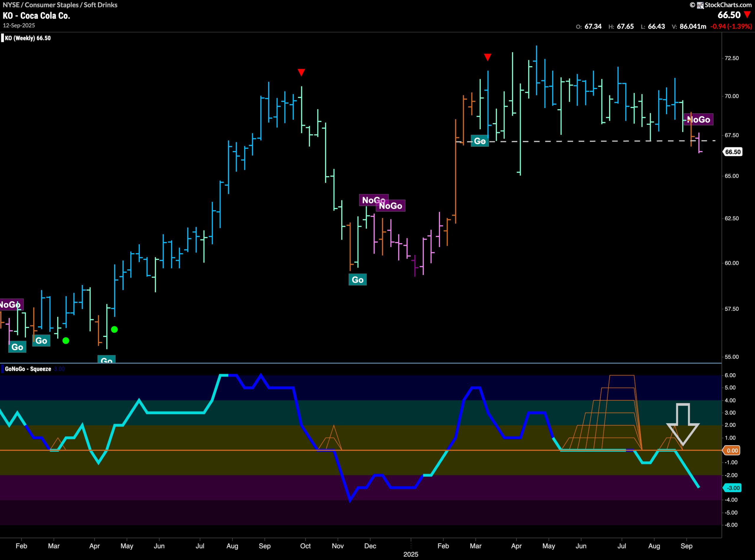The height and width of the screenshot is (560, 755).
Task: Click the 'GoNoGo - Squeeze' indicator label
Action: pos(28,369)
